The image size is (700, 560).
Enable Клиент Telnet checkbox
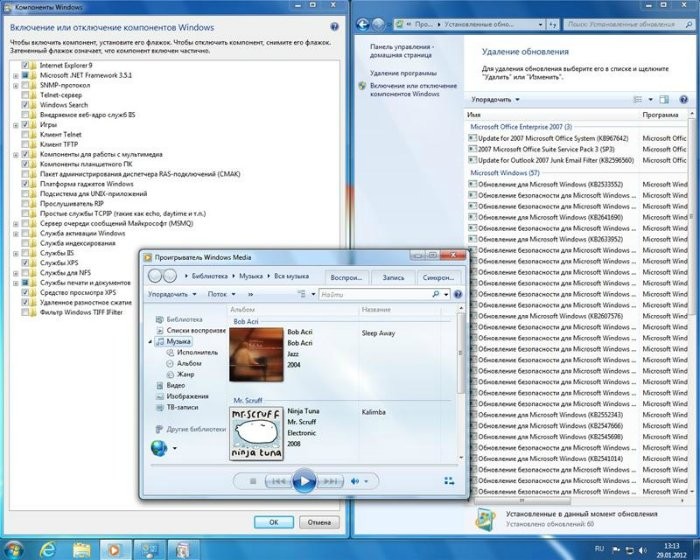point(25,134)
